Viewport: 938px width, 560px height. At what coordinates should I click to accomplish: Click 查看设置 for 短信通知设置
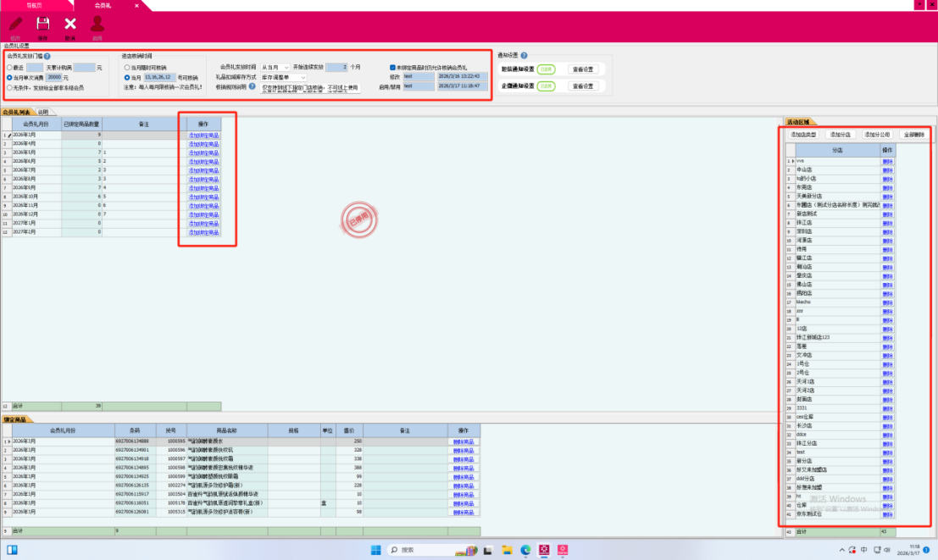pos(583,69)
